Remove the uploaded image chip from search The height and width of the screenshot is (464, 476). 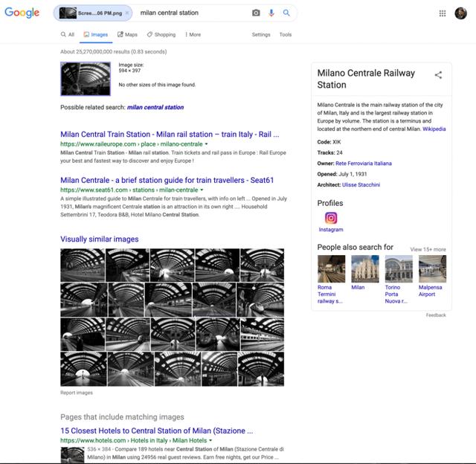click(x=126, y=13)
